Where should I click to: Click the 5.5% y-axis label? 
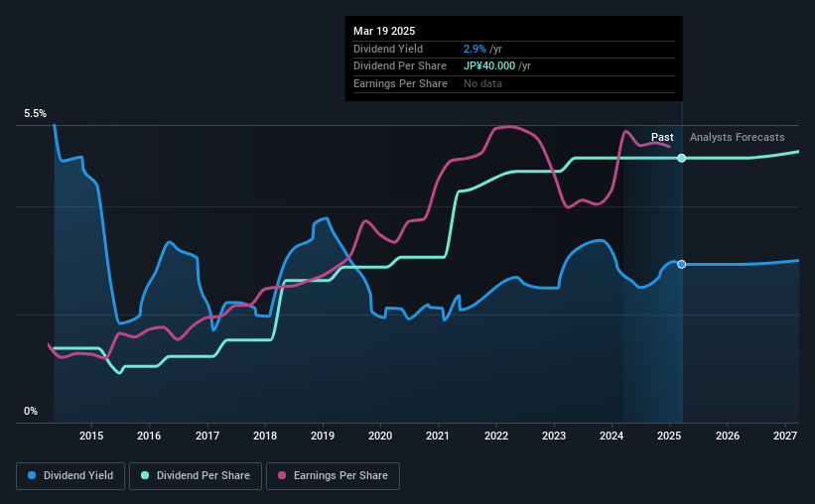pos(35,114)
